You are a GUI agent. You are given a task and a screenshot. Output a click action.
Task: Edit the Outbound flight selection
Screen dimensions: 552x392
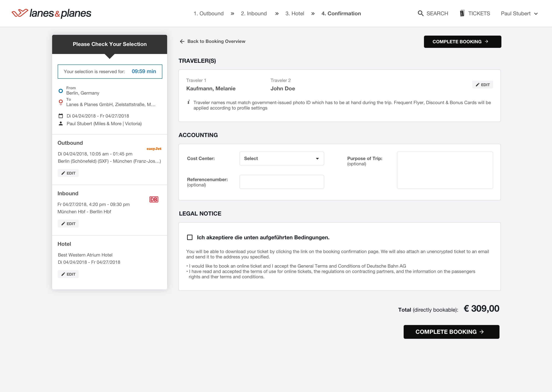pyautogui.click(x=68, y=173)
